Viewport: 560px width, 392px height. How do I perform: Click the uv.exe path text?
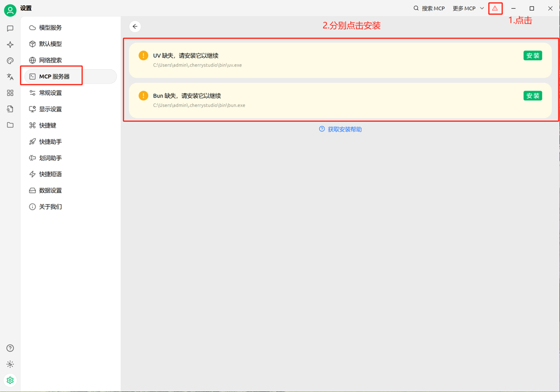pos(197,65)
